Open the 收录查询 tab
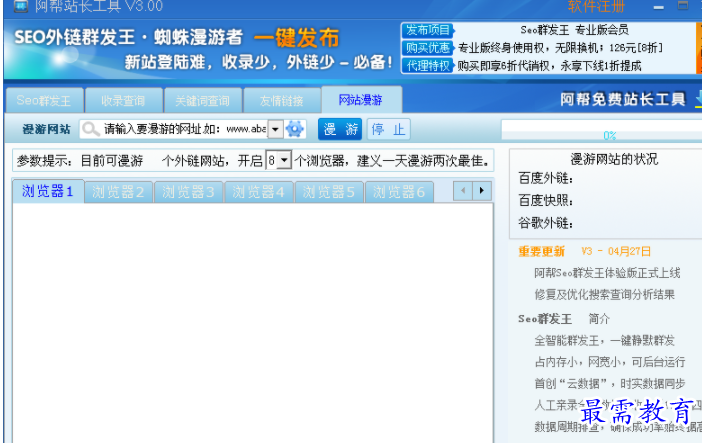The image size is (702, 443). [123, 100]
